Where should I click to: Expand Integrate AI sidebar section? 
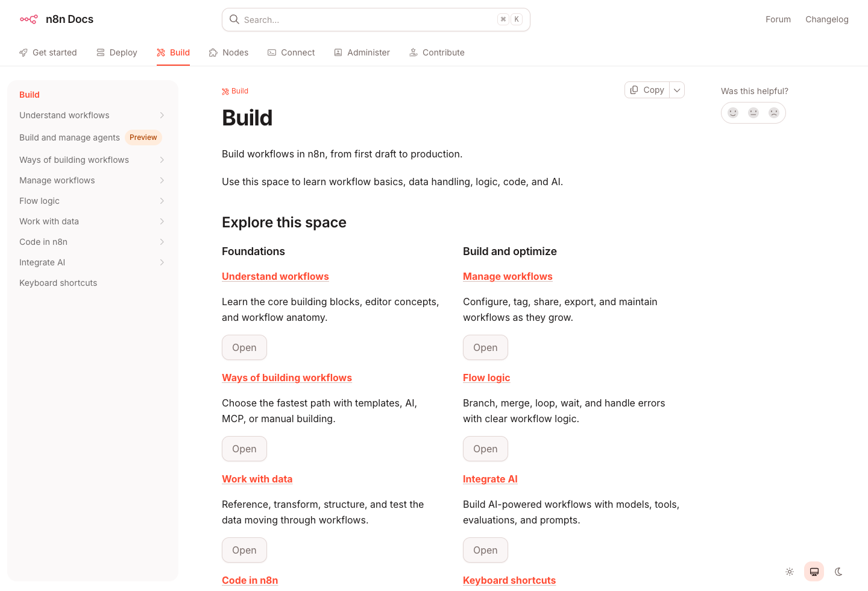pyautogui.click(x=162, y=262)
